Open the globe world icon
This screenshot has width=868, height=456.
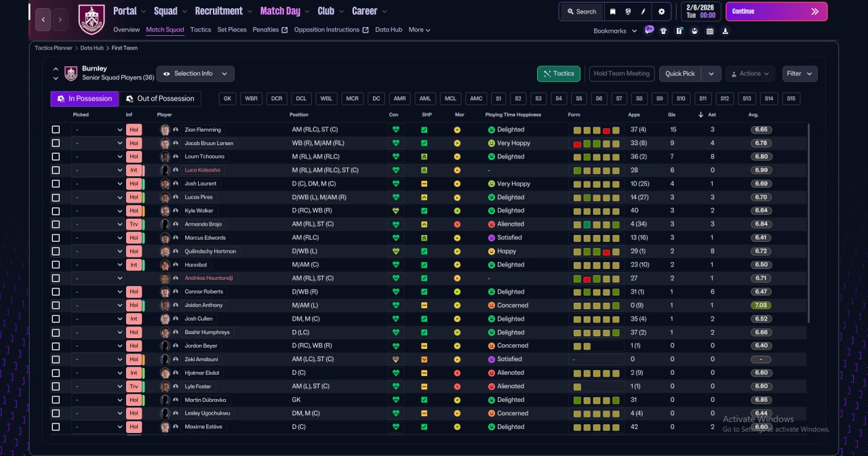pos(629,12)
